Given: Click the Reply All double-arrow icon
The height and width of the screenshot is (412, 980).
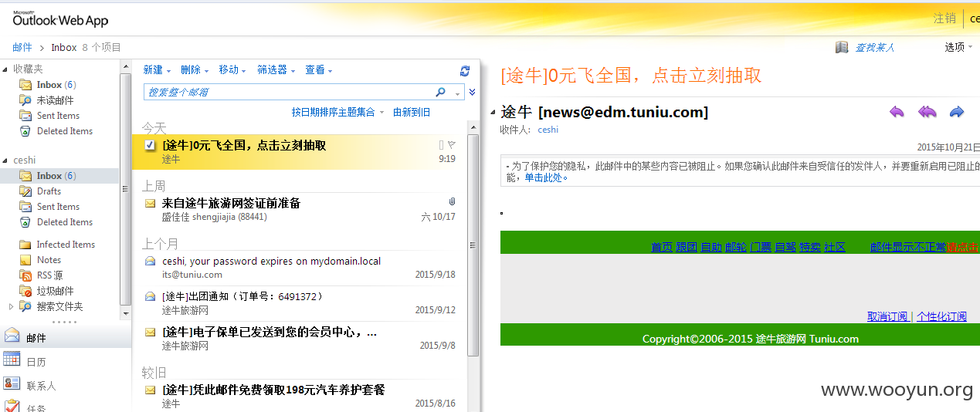Looking at the screenshot, I should coord(927,112).
